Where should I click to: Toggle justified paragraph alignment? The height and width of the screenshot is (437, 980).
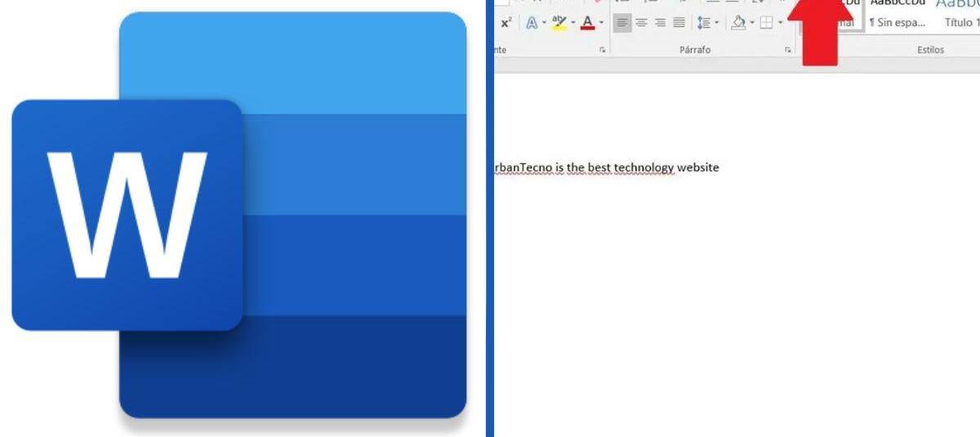tap(679, 23)
